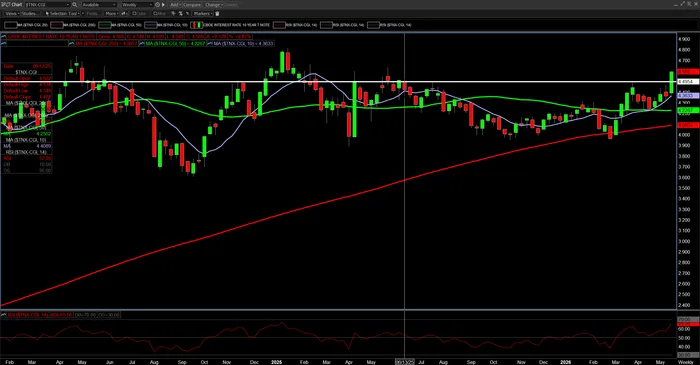Click the candlestick CBOE Interest Rate legend icon

tap(196, 25)
